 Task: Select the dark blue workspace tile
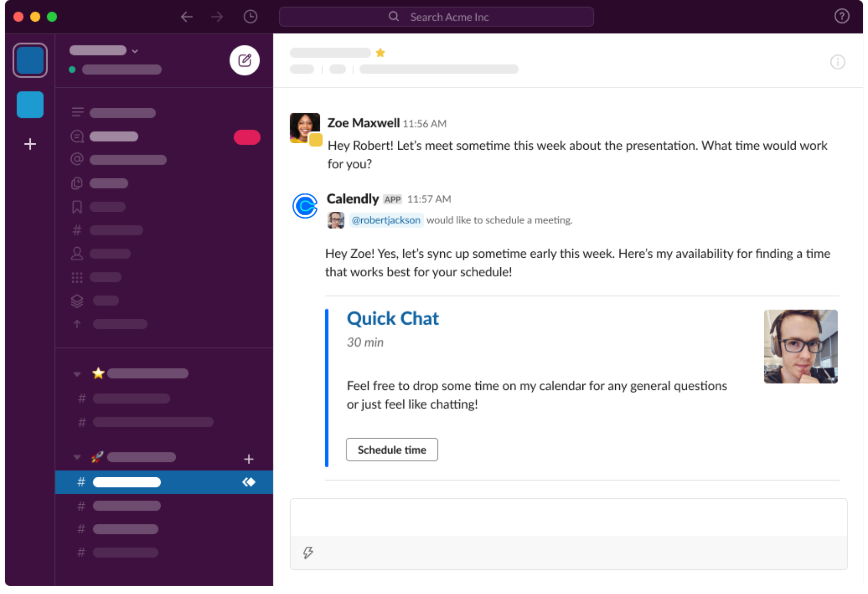pyautogui.click(x=30, y=60)
